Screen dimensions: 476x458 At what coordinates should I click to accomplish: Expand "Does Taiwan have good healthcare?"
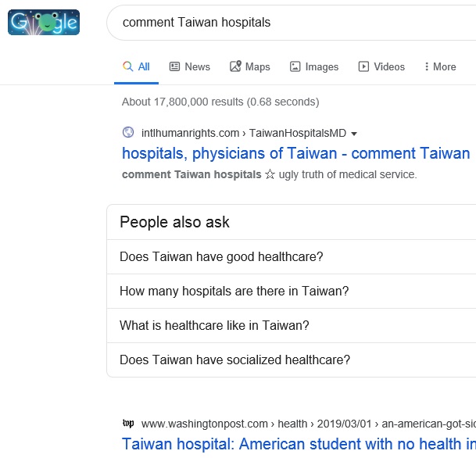(221, 256)
